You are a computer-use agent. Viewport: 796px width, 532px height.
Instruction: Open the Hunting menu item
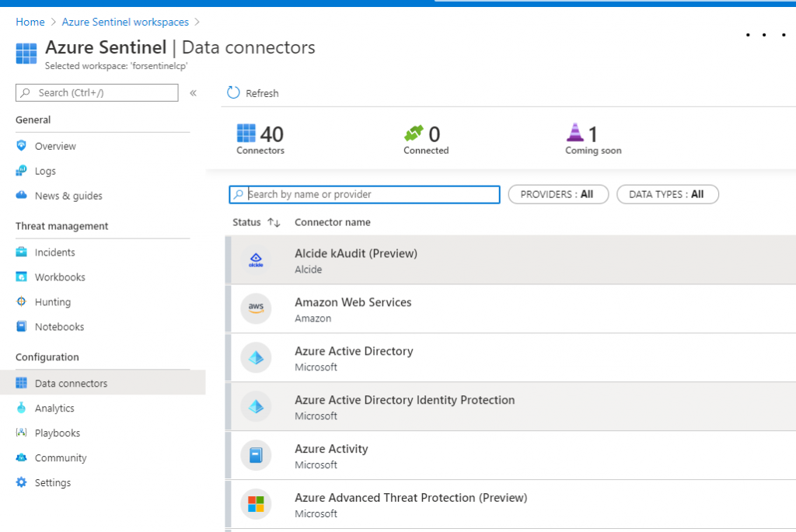tap(53, 302)
